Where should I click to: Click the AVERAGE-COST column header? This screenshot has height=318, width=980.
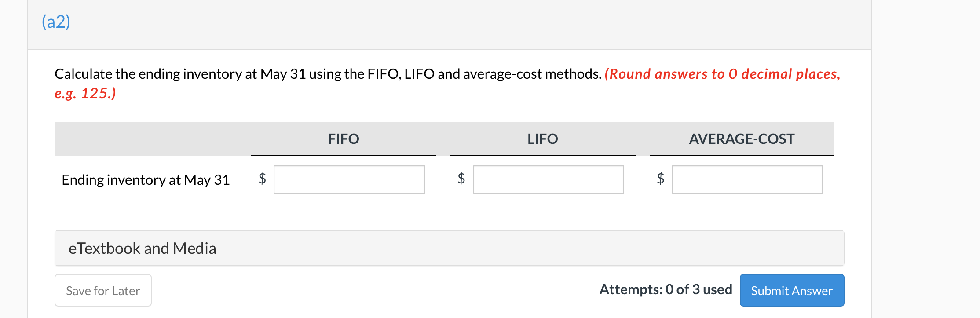pyautogui.click(x=742, y=139)
